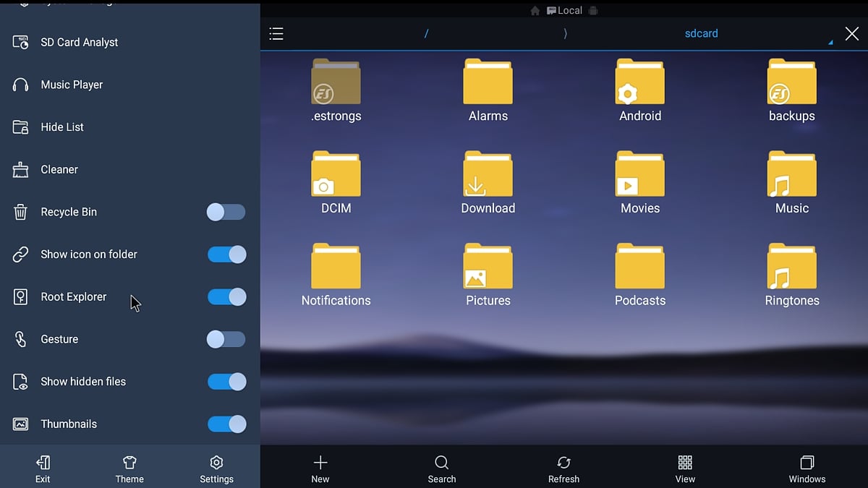Enable the Gesture toggle
This screenshot has height=488, width=868.
coord(226,340)
